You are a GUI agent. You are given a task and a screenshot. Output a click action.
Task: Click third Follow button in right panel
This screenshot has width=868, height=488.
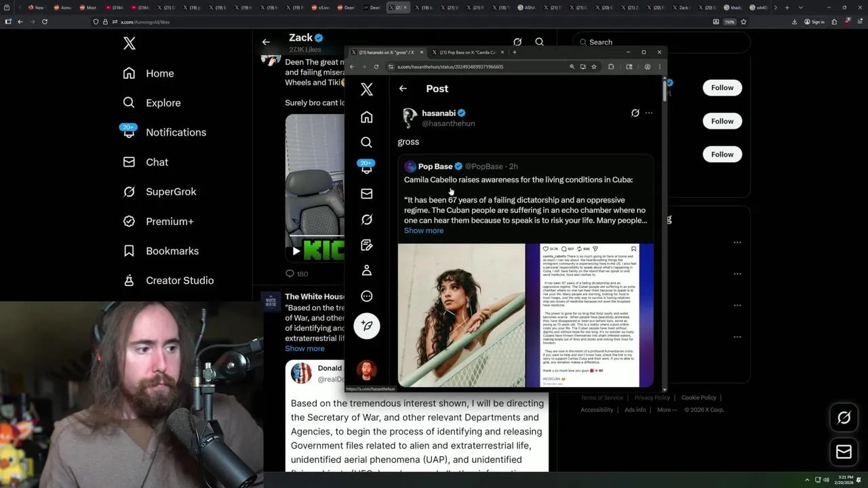pyautogui.click(x=722, y=154)
